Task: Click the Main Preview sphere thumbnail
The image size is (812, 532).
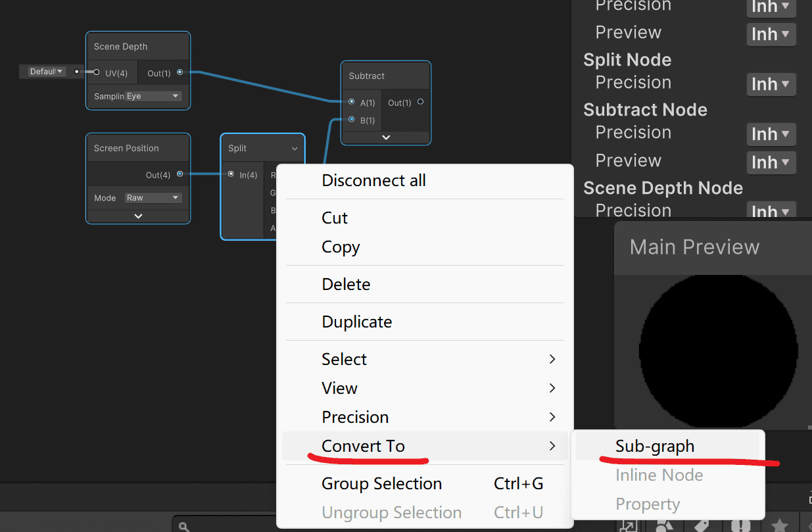Action: 719,352
